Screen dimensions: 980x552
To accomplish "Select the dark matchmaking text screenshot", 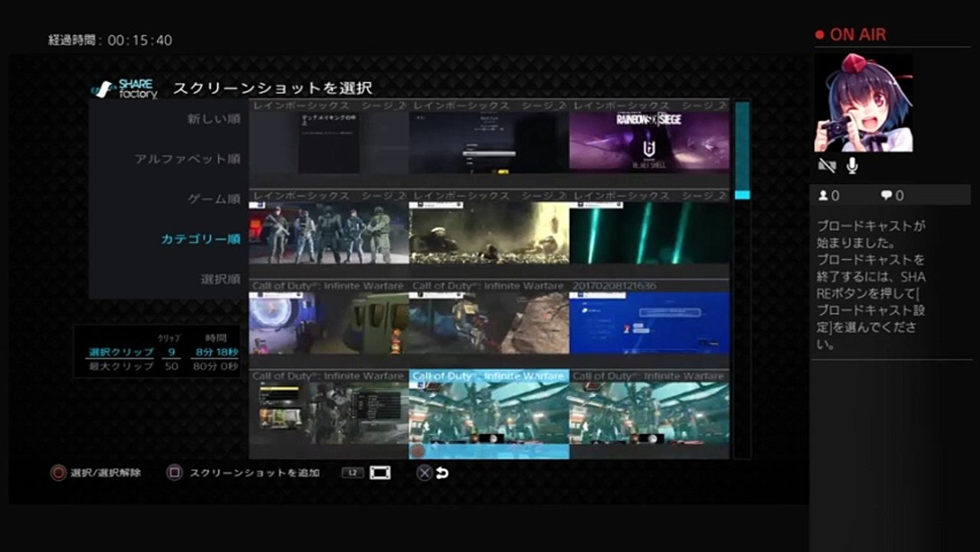I will (329, 142).
